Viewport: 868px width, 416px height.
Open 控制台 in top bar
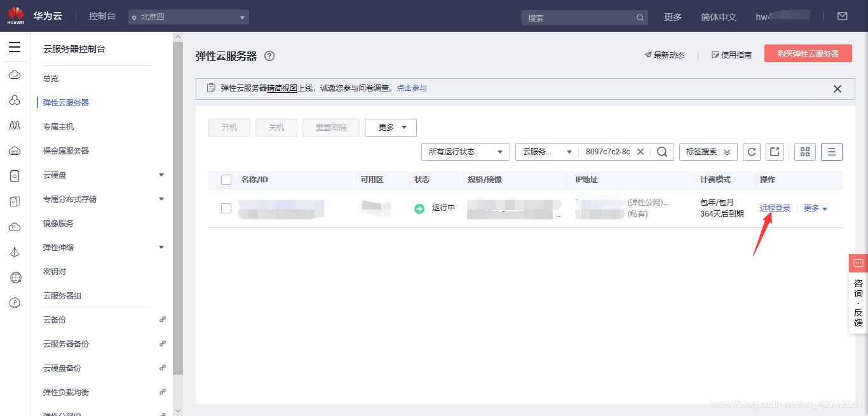click(102, 16)
